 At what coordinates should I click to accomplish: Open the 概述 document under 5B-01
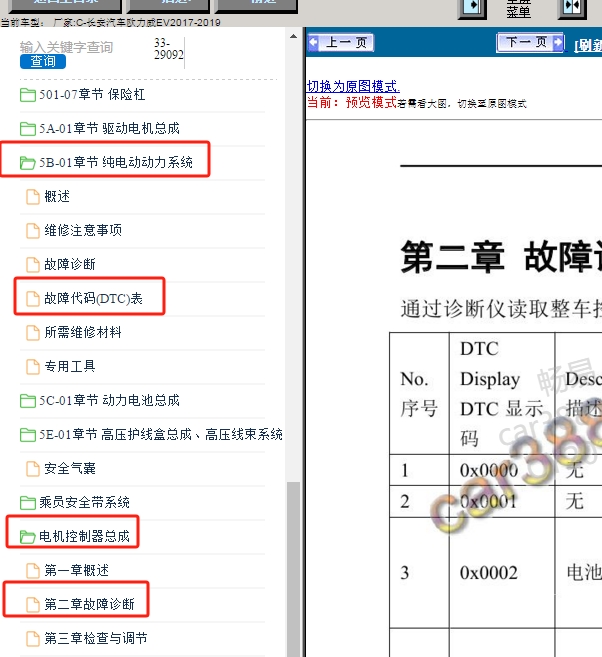(x=48, y=197)
